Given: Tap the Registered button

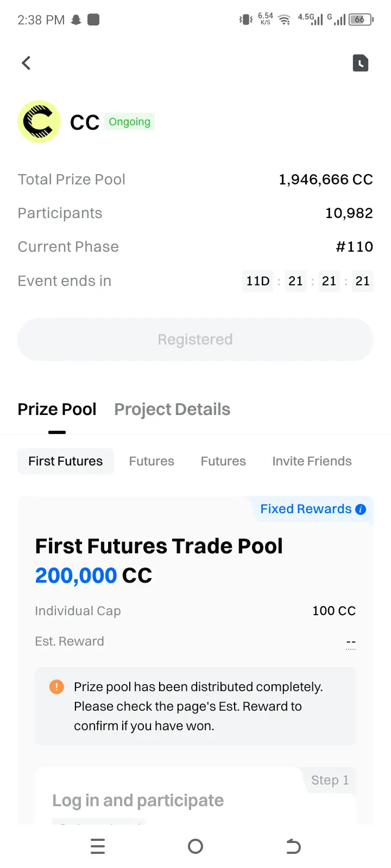Looking at the screenshot, I should (195, 340).
